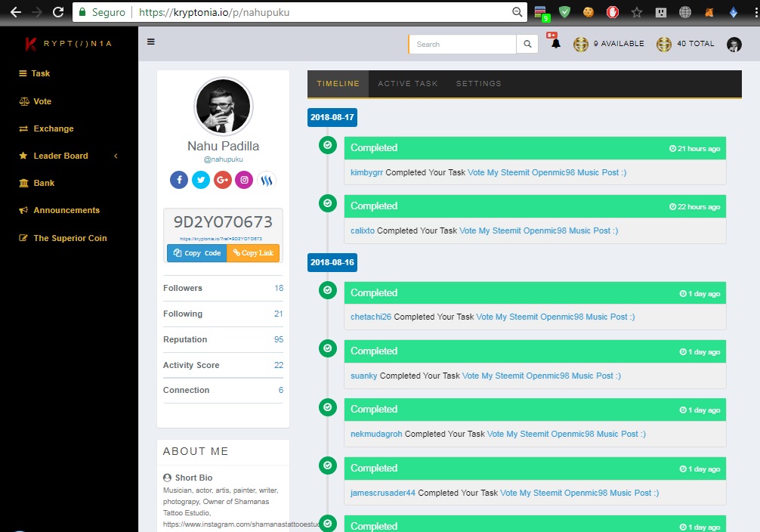Click the 2018-08-17 date marker

332,117
